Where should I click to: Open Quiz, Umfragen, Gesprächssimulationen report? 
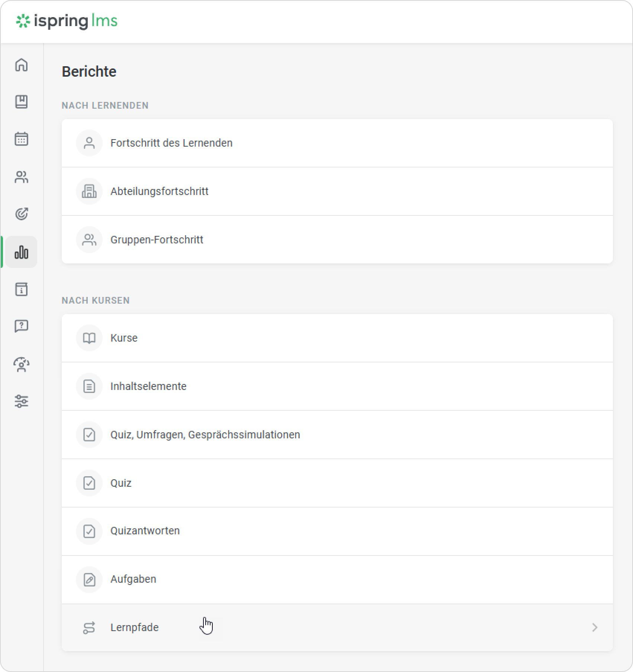pyautogui.click(x=205, y=435)
